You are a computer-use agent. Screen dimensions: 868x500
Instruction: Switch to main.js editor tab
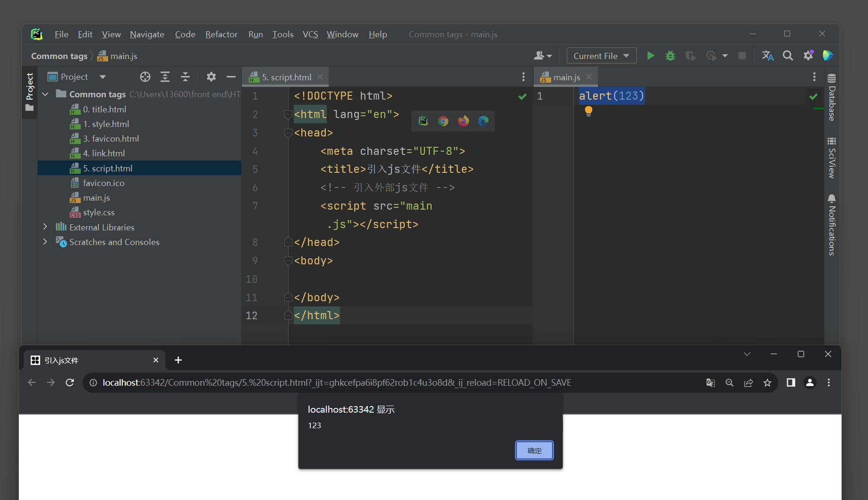566,77
